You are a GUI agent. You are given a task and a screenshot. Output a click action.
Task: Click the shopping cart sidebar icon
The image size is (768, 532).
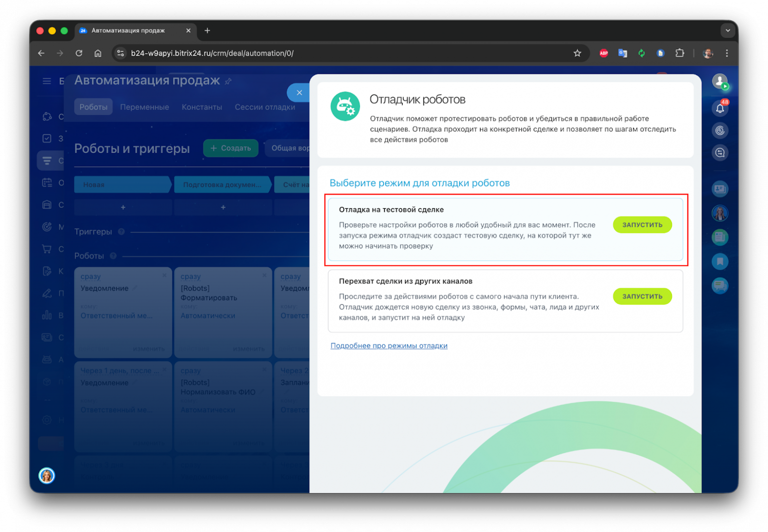[47, 249]
